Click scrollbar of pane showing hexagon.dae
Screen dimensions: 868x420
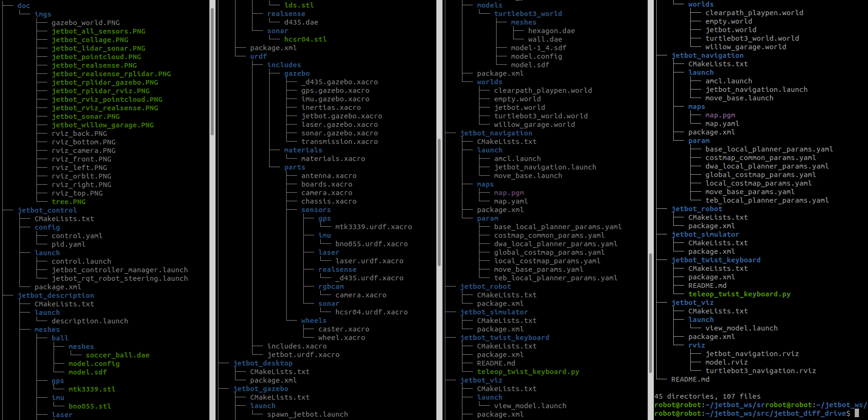(x=651, y=313)
